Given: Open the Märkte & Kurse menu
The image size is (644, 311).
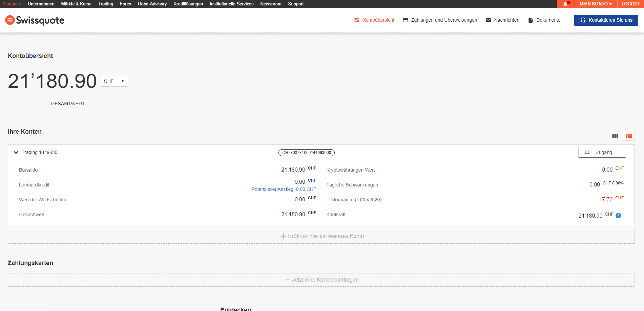Looking at the screenshot, I should pos(76,4).
